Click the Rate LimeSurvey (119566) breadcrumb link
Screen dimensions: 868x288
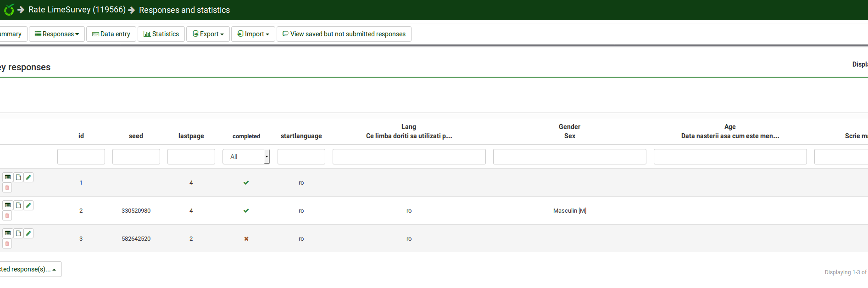[x=77, y=10]
